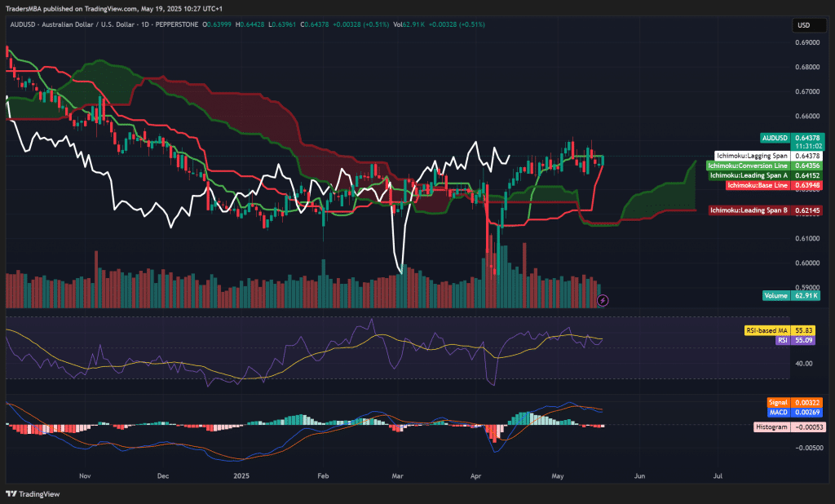Image resolution: width=835 pixels, height=504 pixels.
Task: Select the Ichimoku Lagging Span label
Action: pos(751,155)
